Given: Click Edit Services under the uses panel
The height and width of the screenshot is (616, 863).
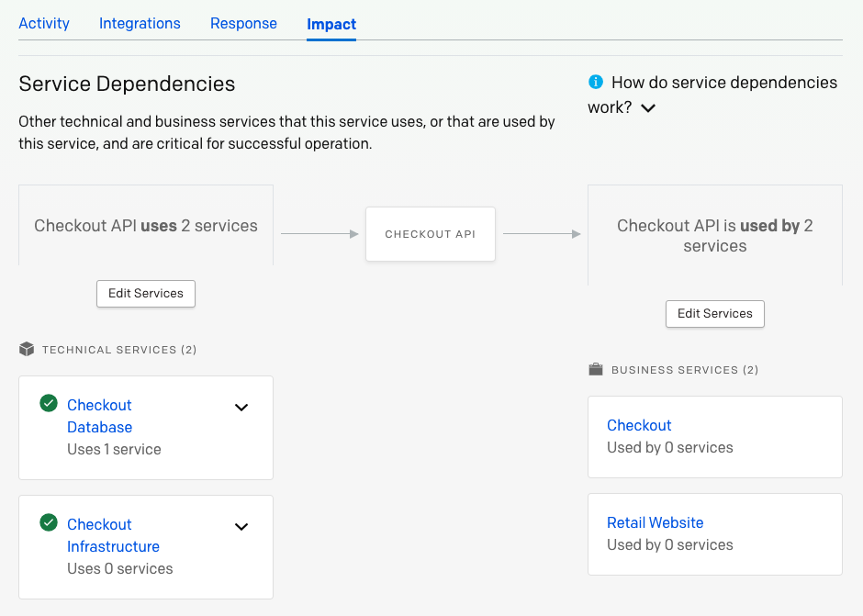Looking at the screenshot, I should (145, 293).
